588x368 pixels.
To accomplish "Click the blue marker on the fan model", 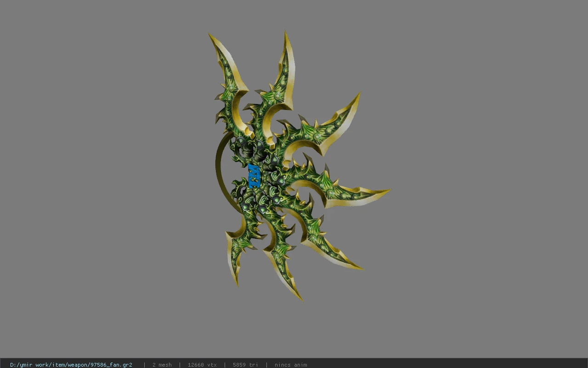I will pyautogui.click(x=254, y=176).
